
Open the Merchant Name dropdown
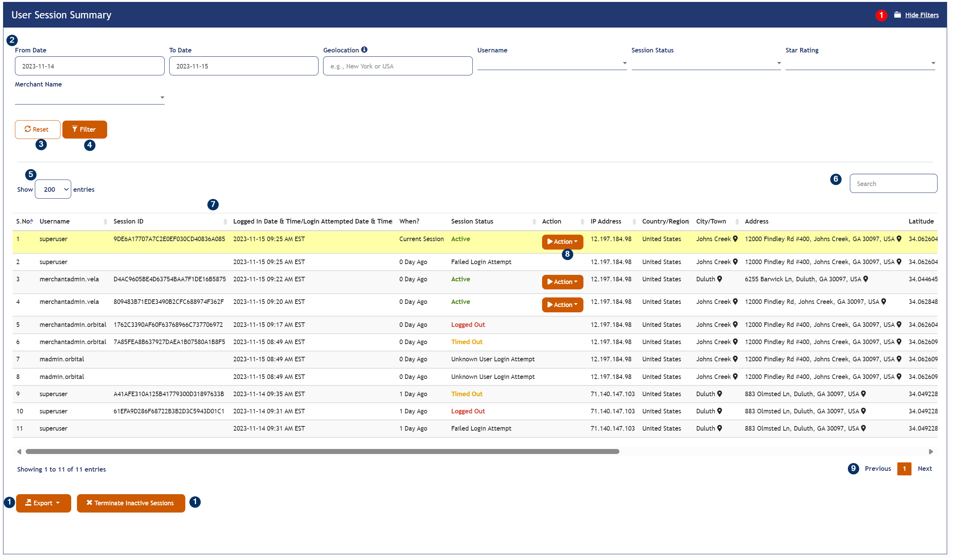click(90, 98)
